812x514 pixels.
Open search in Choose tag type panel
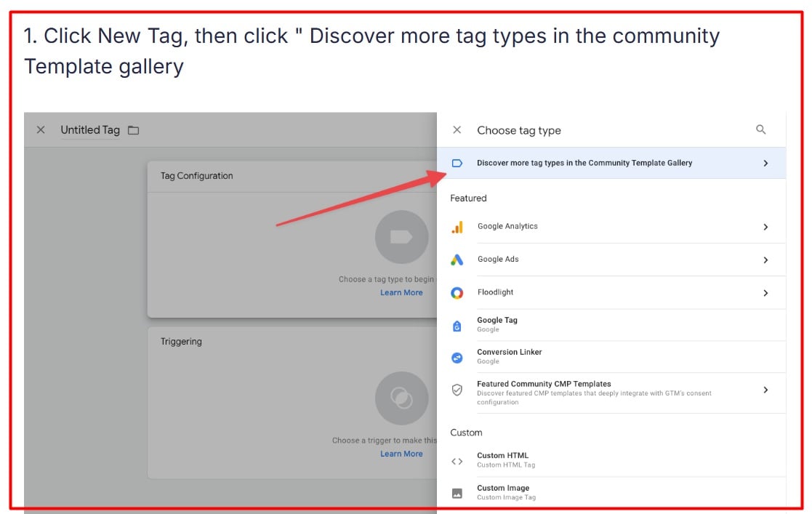[760, 129]
